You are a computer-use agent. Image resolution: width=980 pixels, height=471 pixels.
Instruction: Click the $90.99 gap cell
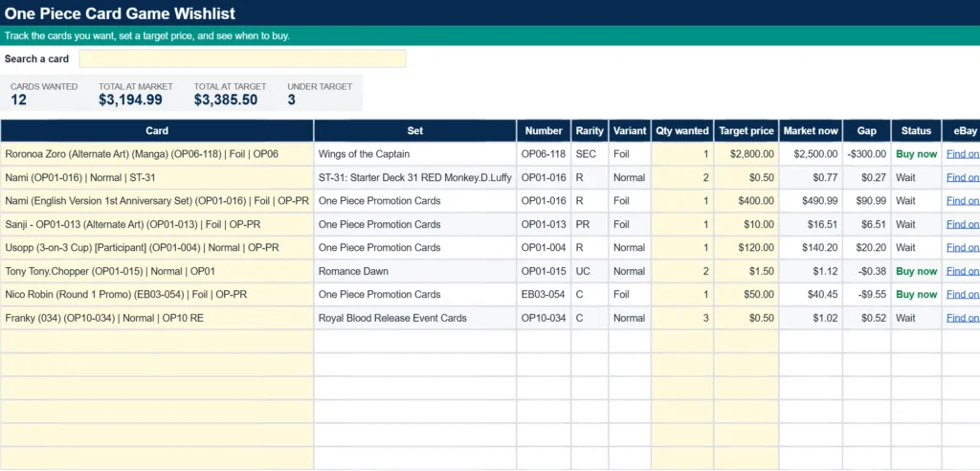click(867, 201)
